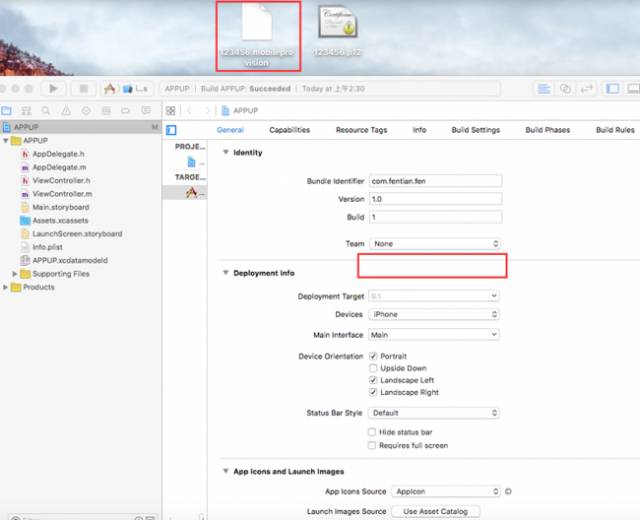The width and height of the screenshot is (640, 520).
Task: Select the Standard editor icon
Action: [x=544, y=89]
